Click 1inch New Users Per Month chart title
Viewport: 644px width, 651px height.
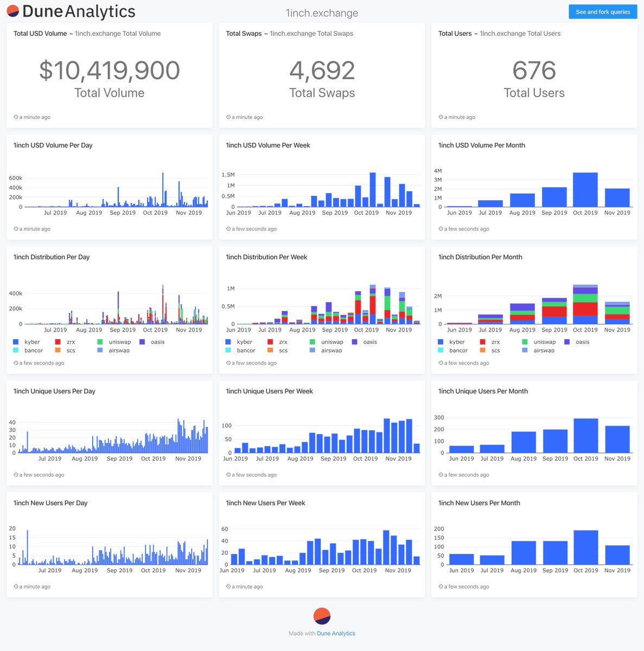[479, 503]
